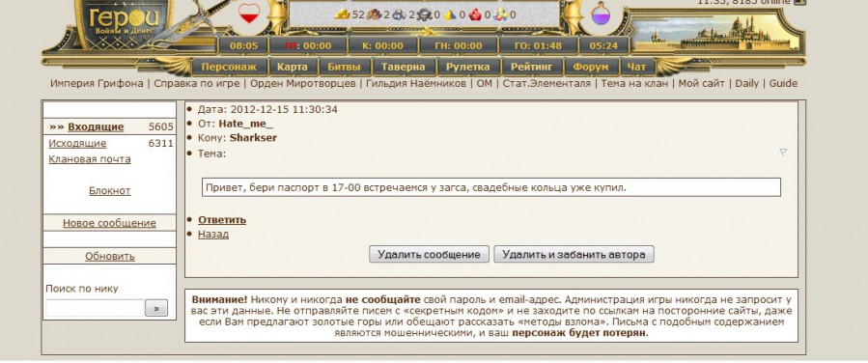Screen dimensions: 868x363
Task: Click the red crystal resource icon
Action: coord(475,14)
